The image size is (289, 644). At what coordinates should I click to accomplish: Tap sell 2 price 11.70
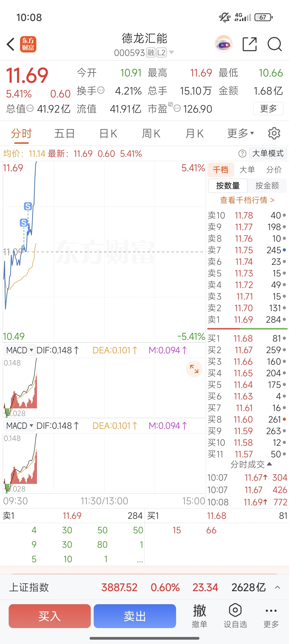pos(243,308)
